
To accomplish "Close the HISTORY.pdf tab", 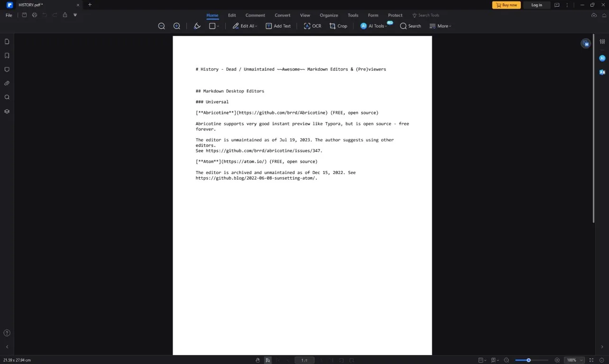I will [78, 5].
